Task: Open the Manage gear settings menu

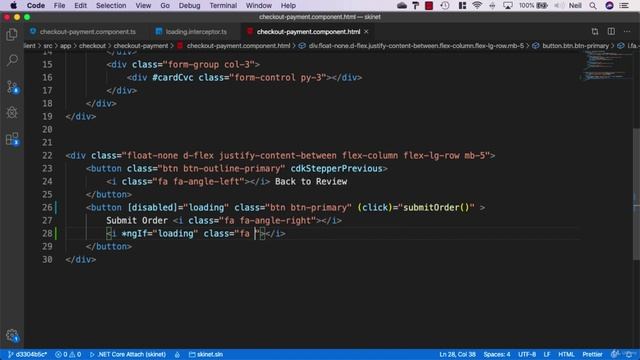Action: (12, 336)
